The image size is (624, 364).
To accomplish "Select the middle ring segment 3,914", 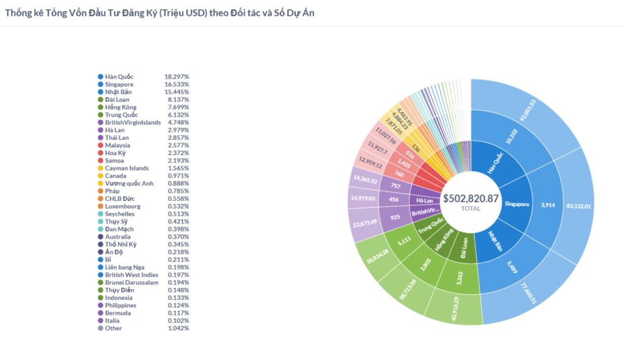I will pyautogui.click(x=548, y=205).
